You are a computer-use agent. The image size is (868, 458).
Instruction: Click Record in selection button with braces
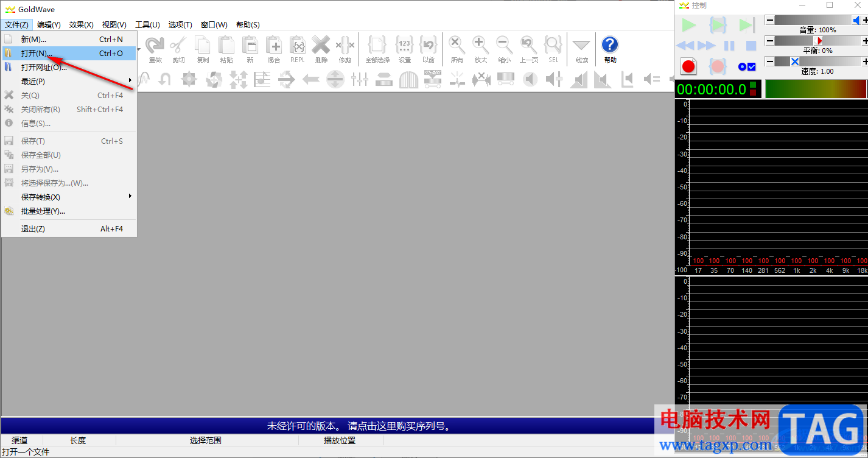click(x=718, y=66)
